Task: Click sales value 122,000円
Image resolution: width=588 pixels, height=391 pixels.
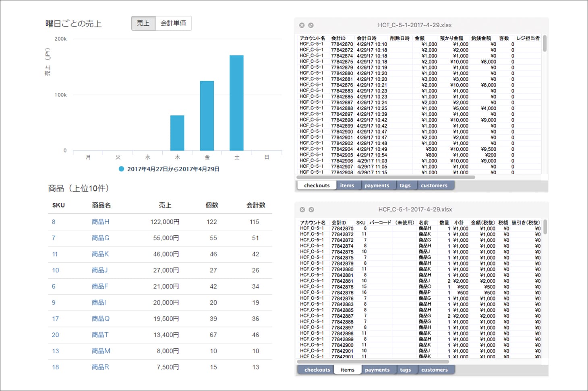Action: click(165, 222)
